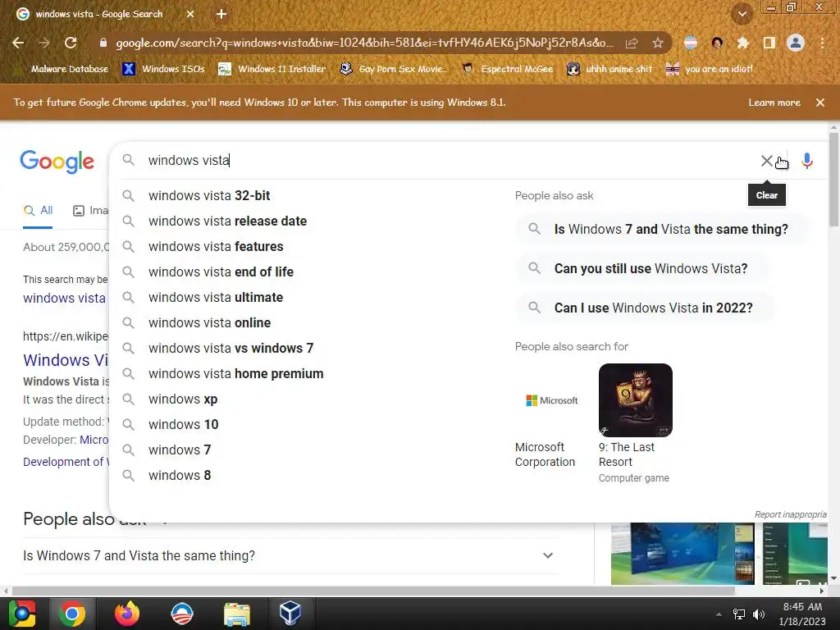Click 'Is Windows 7 and Vista the same thing?' chip

coord(662,230)
